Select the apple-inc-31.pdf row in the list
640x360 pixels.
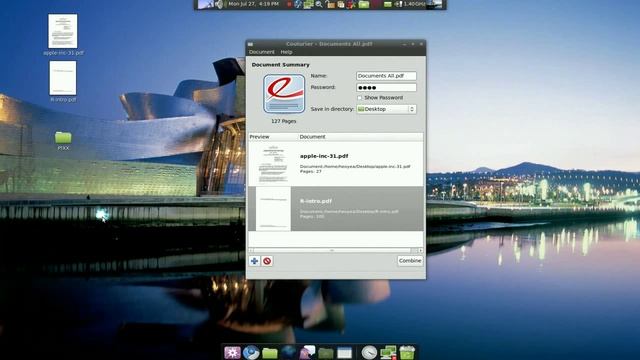tap(336, 164)
